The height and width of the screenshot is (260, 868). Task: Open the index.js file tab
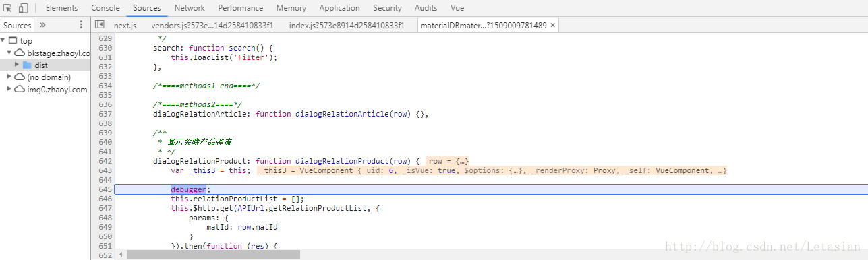[347, 25]
